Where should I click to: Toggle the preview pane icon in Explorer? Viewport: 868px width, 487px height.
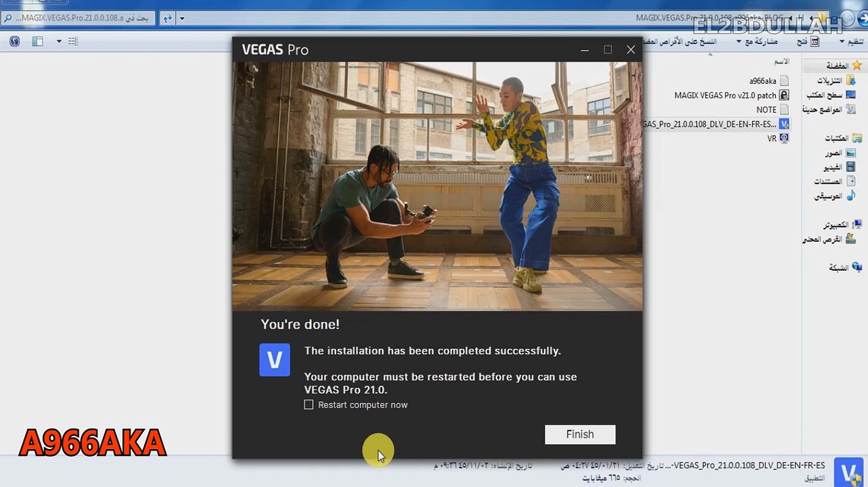pos(38,41)
